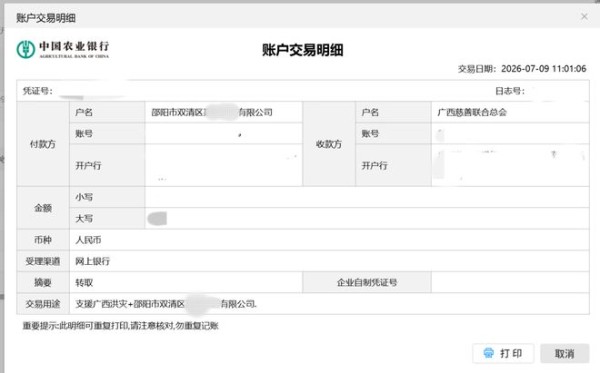
Task: Click the payee 开户行 label
Action: tap(375, 165)
